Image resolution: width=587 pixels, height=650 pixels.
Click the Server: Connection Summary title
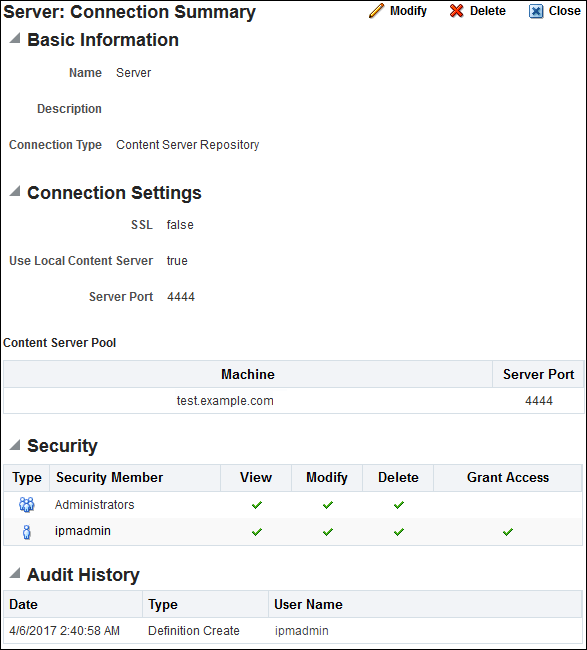(129, 12)
